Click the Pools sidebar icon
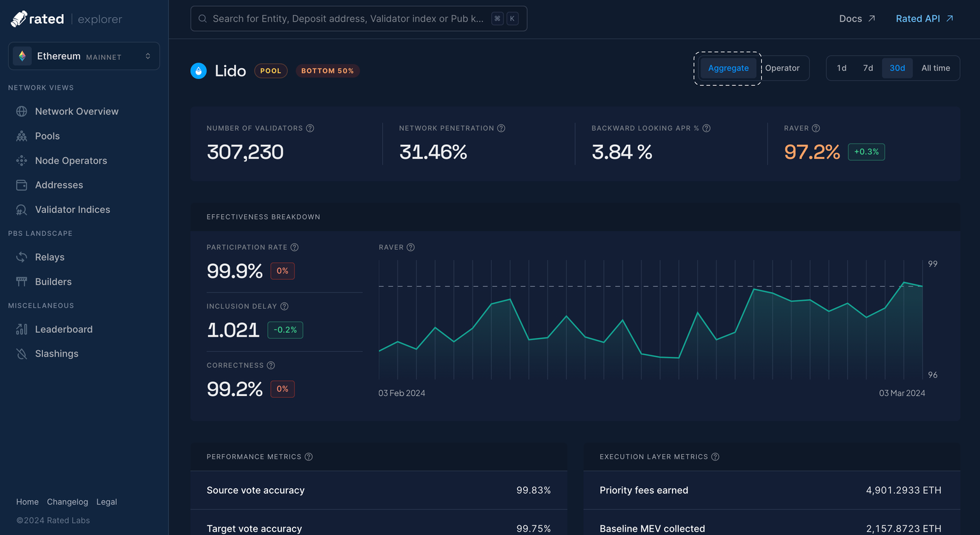980x535 pixels. coord(22,136)
